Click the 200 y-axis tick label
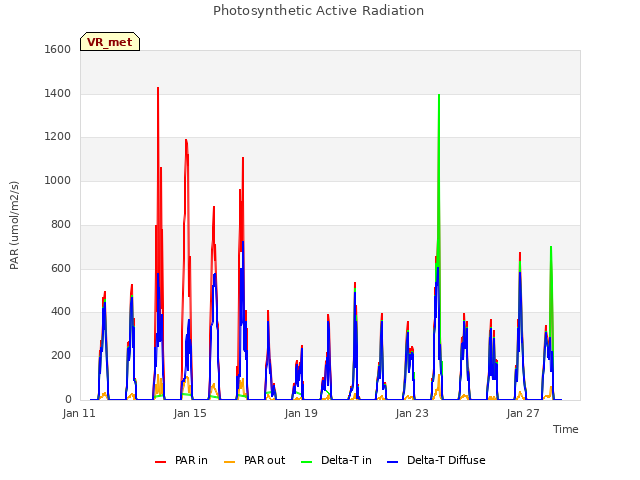Image resolution: width=640 pixels, height=480 pixels. pyautogui.click(x=61, y=356)
